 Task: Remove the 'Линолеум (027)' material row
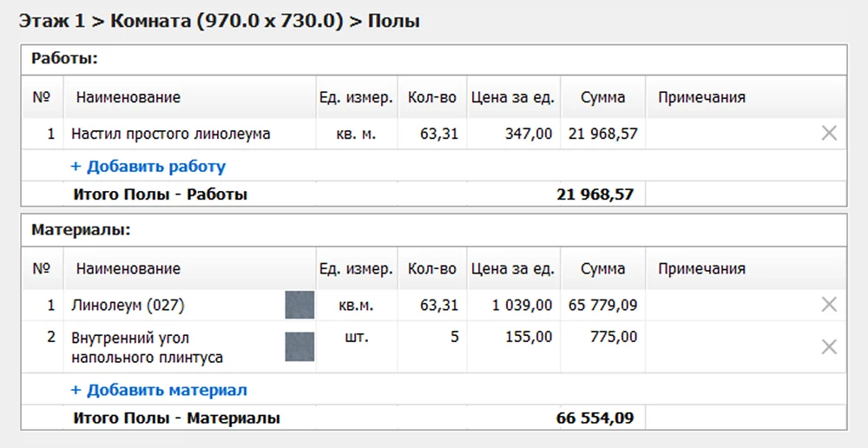(829, 305)
